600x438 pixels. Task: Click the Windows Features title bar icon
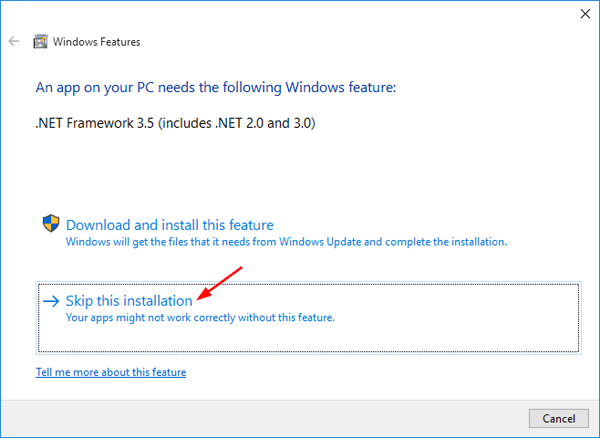pos(41,42)
